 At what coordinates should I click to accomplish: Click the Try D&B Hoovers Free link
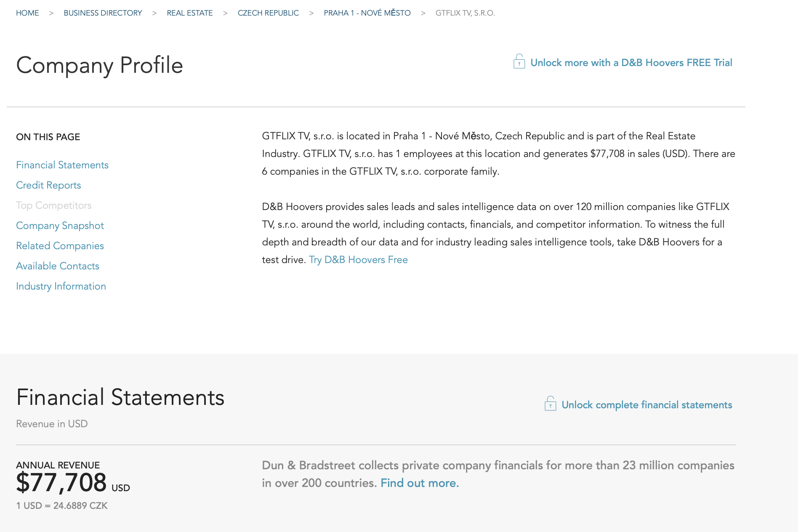click(x=358, y=260)
